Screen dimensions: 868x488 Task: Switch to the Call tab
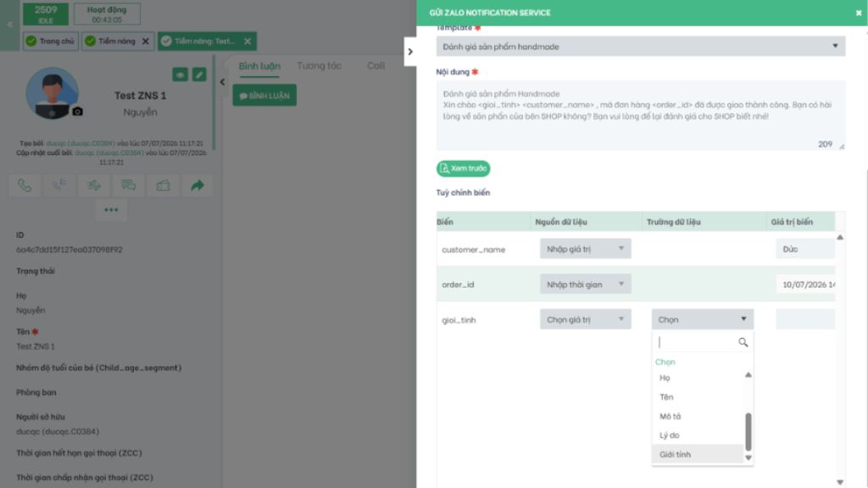(x=376, y=66)
